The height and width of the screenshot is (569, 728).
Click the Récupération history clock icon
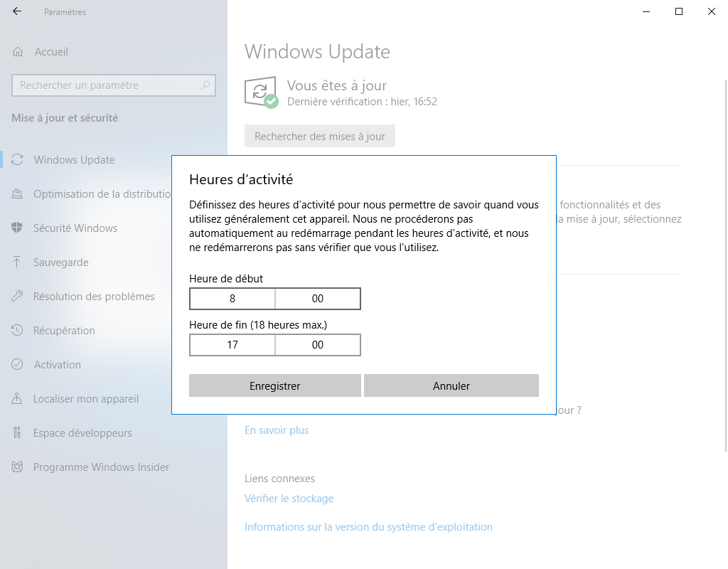point(17,330)
